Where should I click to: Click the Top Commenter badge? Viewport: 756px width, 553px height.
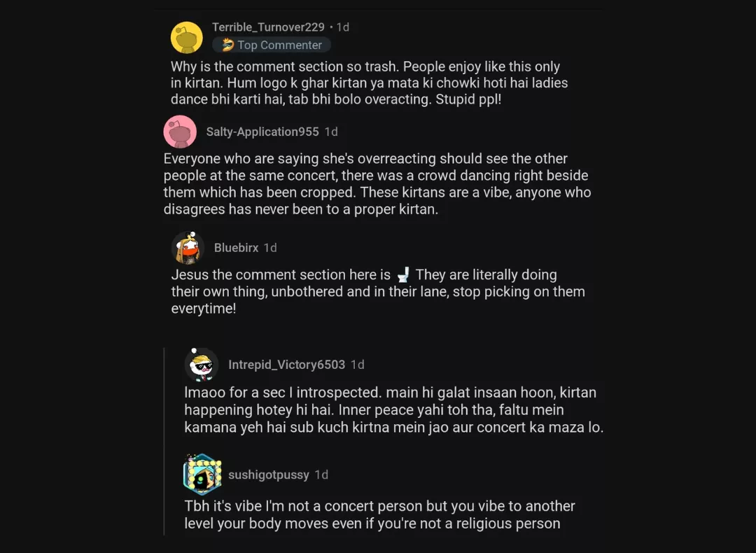272,45
